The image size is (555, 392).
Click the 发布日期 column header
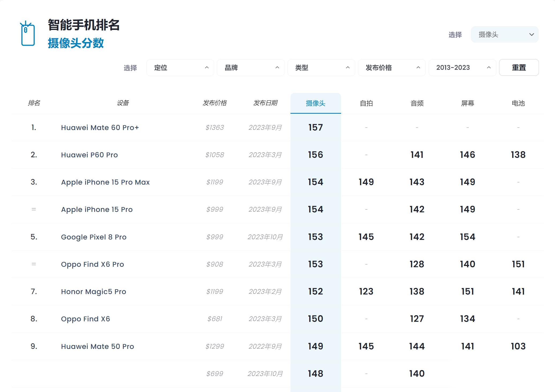tap(265, 103)
